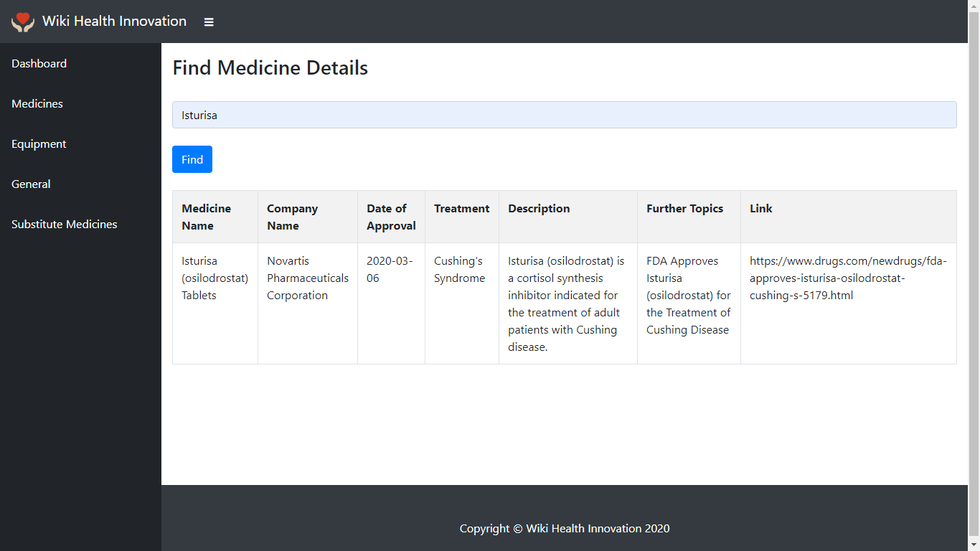Click the drugs.com URL in the Link column
Image resolution: width=980 pixels, height=551 pixels.
(x=848, y=278)
